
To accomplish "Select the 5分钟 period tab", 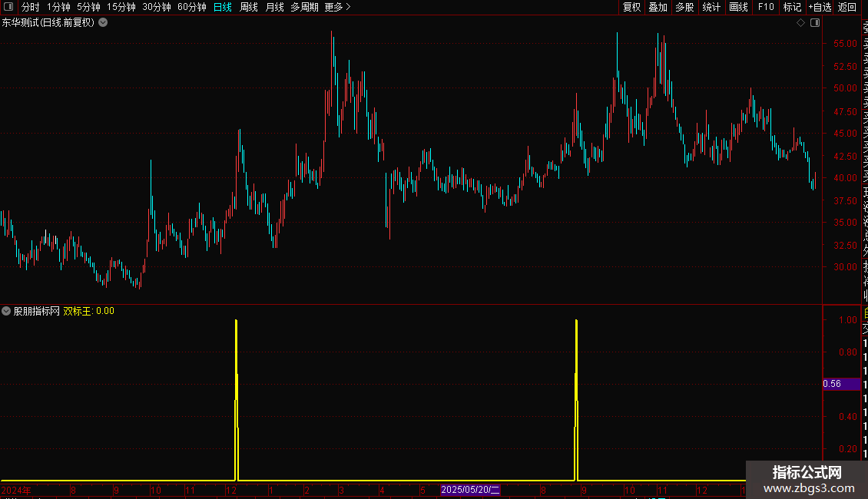I will click(88, 7).
